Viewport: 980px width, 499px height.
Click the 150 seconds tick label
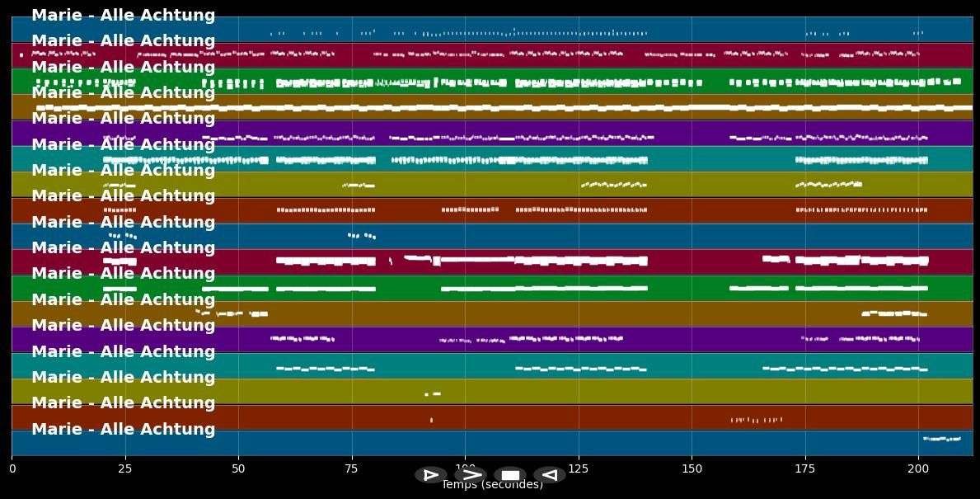tap(692, 468)
